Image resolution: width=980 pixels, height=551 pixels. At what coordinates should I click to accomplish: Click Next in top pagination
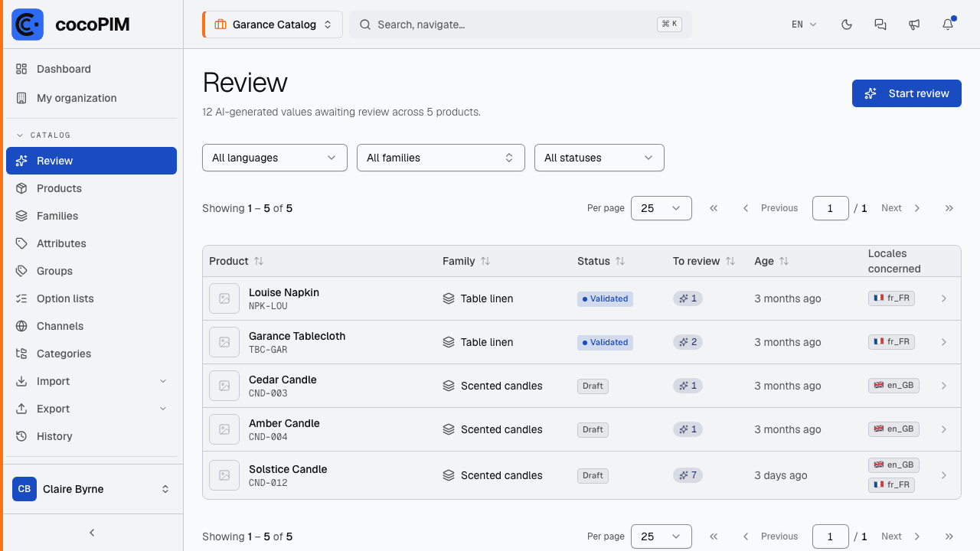pos(900,208)
